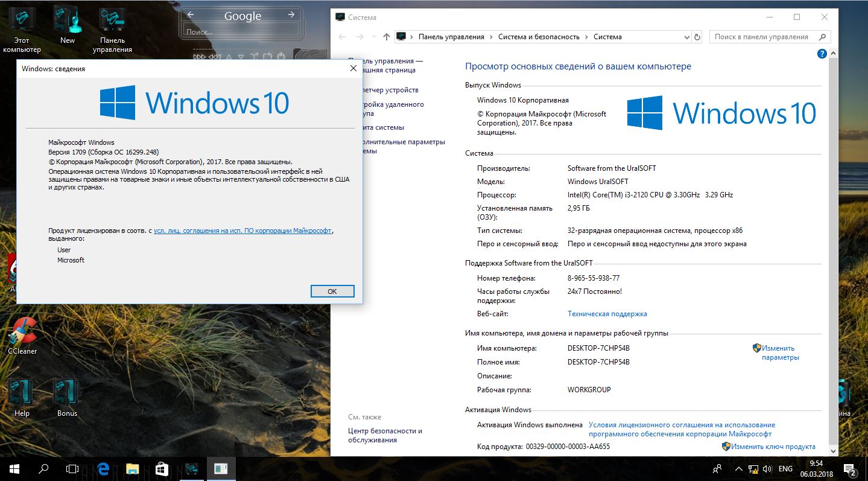Open the volume control tray icon

(767, 468)
